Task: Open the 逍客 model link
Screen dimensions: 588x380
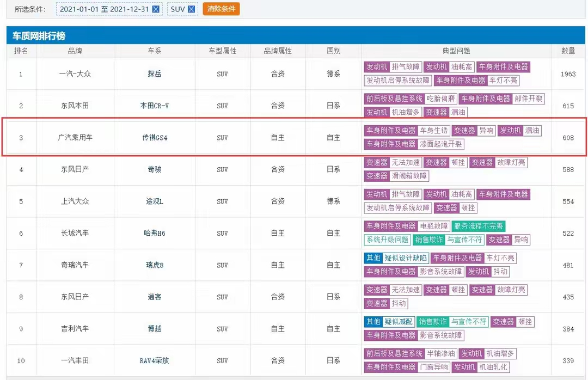Action: [x=155, y=297]
